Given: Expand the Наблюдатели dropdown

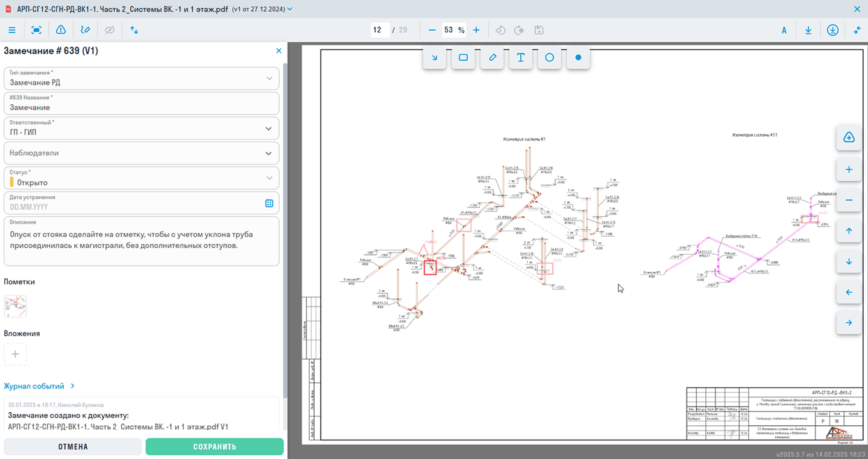Looking at the screenshot, I should [269, 153].
